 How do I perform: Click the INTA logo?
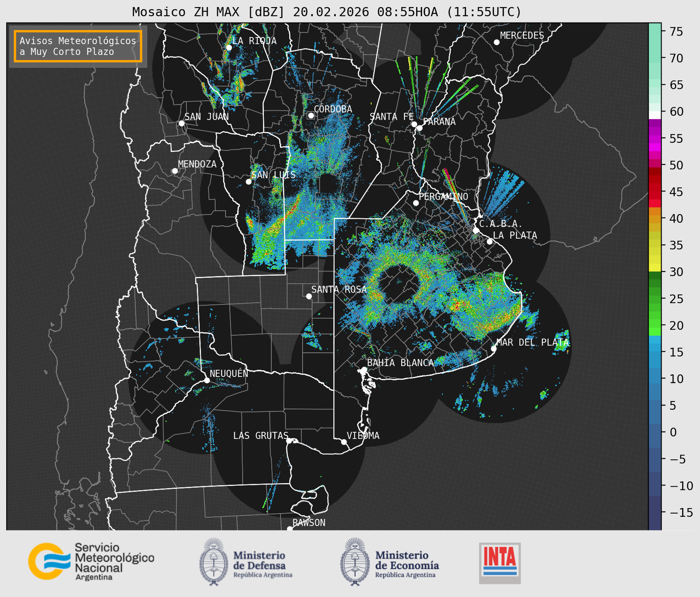coord(500,563)
